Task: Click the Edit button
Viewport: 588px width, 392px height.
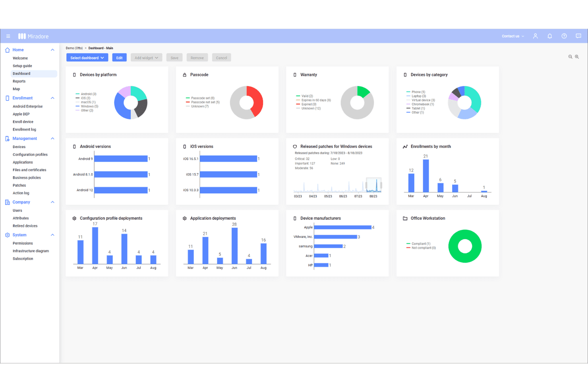Action: click(x=119, y=58)
